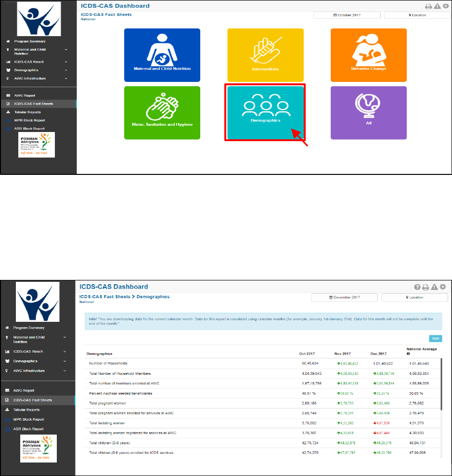The image size is (452, 476).
Task: Click the highlighted Demographics tile
Action: pos(265,113)
